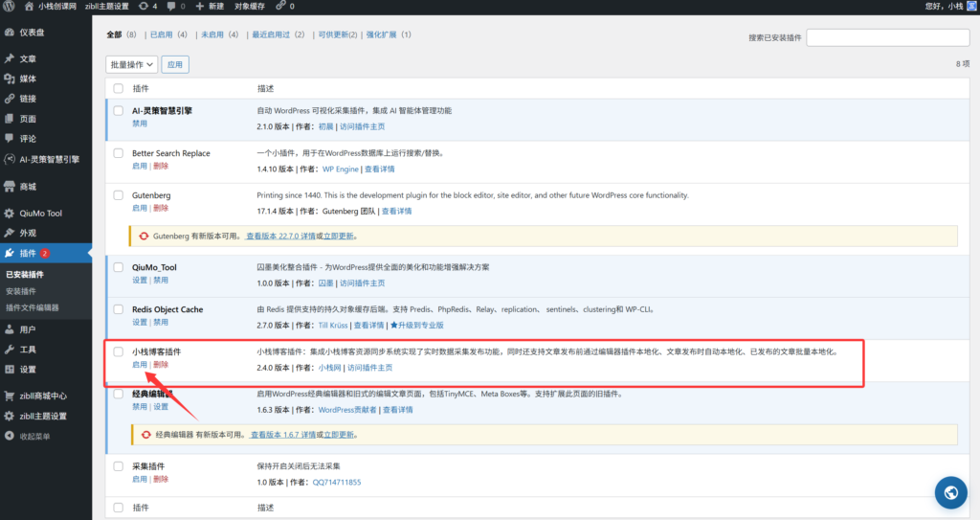Open 文章 posts in sidebar

[x=28, y=58]
